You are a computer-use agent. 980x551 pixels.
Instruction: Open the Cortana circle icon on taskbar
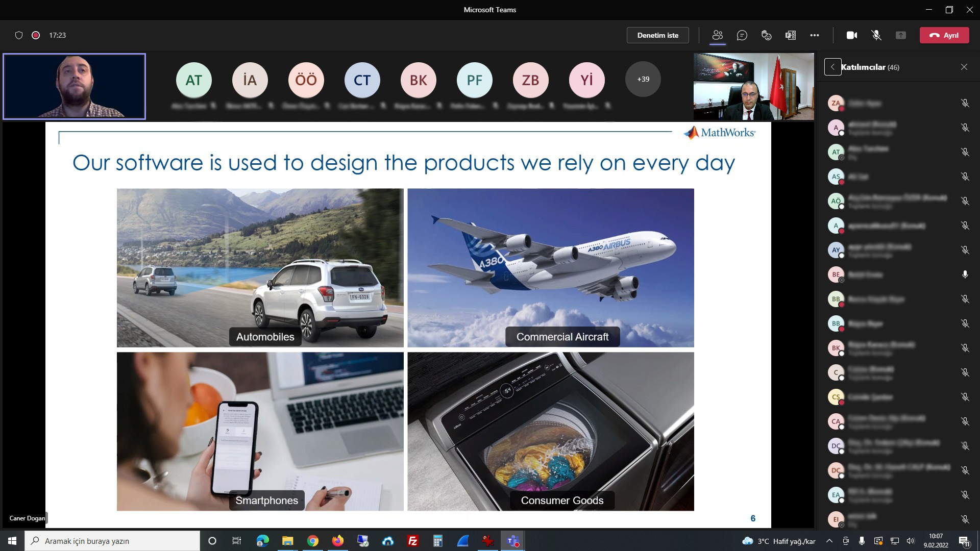[212, 541]
